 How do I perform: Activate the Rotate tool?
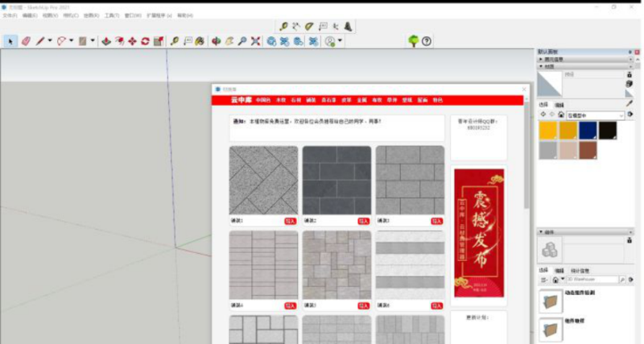pyautogui.click(x=146, y=41)
